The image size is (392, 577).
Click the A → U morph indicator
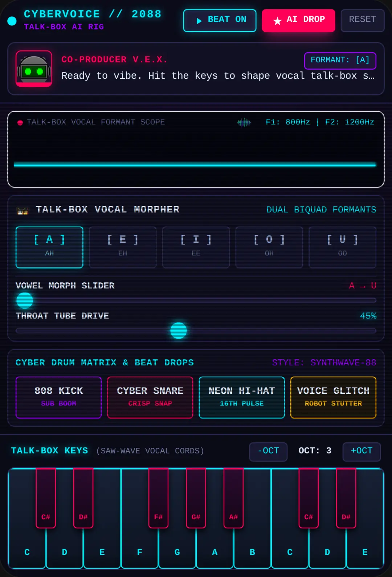click(x=363, y=286)
